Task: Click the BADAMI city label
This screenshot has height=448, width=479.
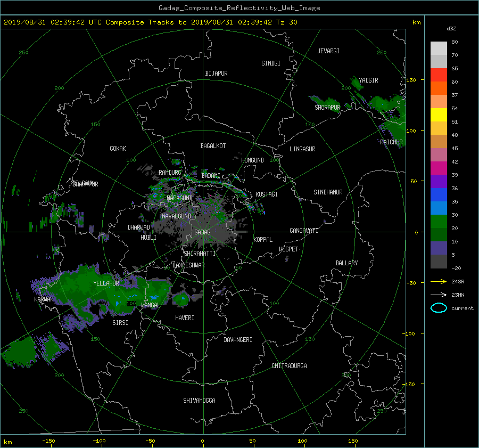Action: 211,176
